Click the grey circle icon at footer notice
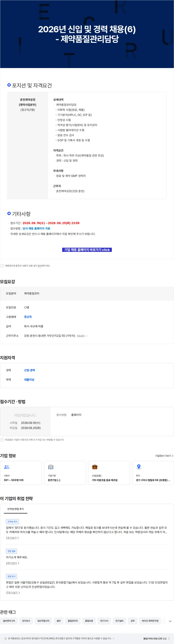 point(5,639)
